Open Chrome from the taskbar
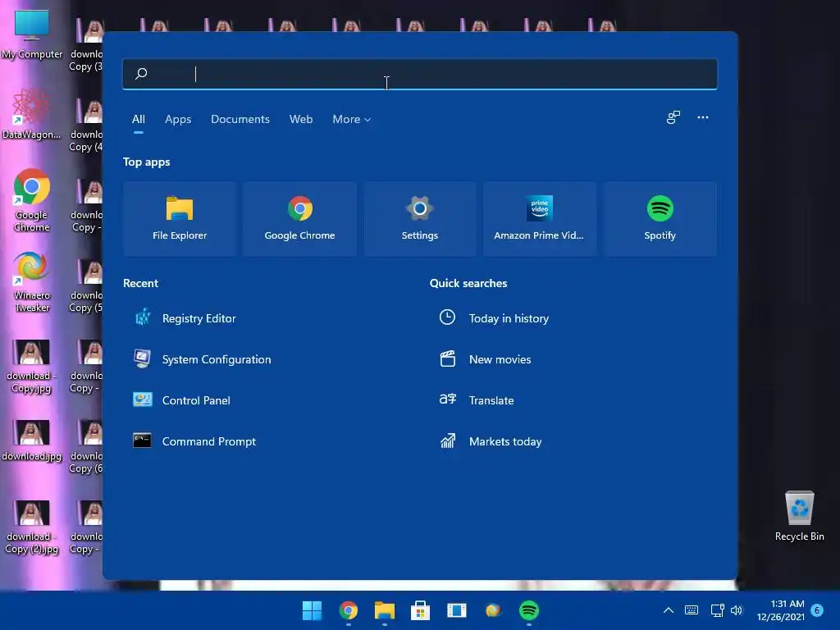 [x=348, y=610]
